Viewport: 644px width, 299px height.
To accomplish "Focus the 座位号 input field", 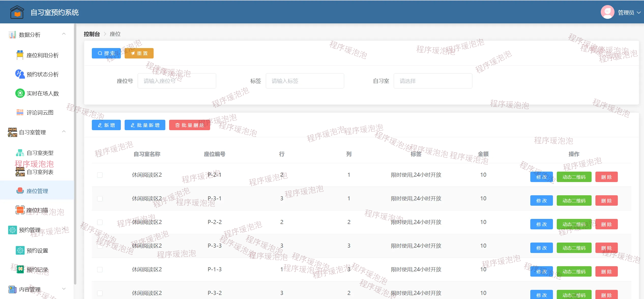I will coord(177,81).
